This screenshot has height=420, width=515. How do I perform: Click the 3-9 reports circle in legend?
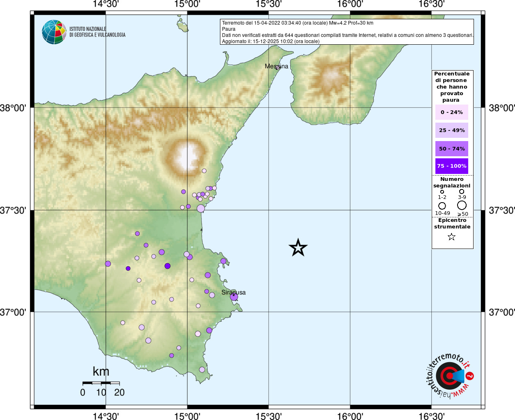[x=462, y=192]
